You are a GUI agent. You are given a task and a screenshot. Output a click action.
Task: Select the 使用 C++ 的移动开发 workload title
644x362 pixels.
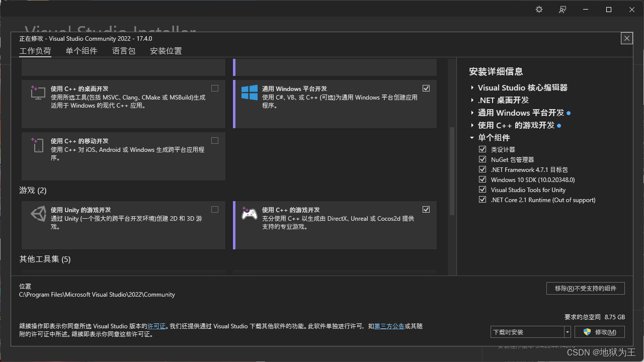pyautogui.click(x=79, y=141)
